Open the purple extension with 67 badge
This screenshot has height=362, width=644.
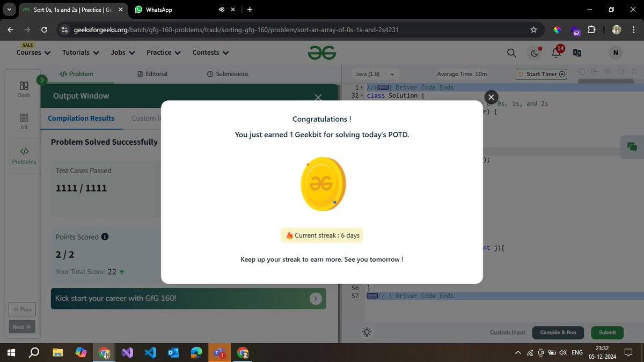click(x=575, y=31)
